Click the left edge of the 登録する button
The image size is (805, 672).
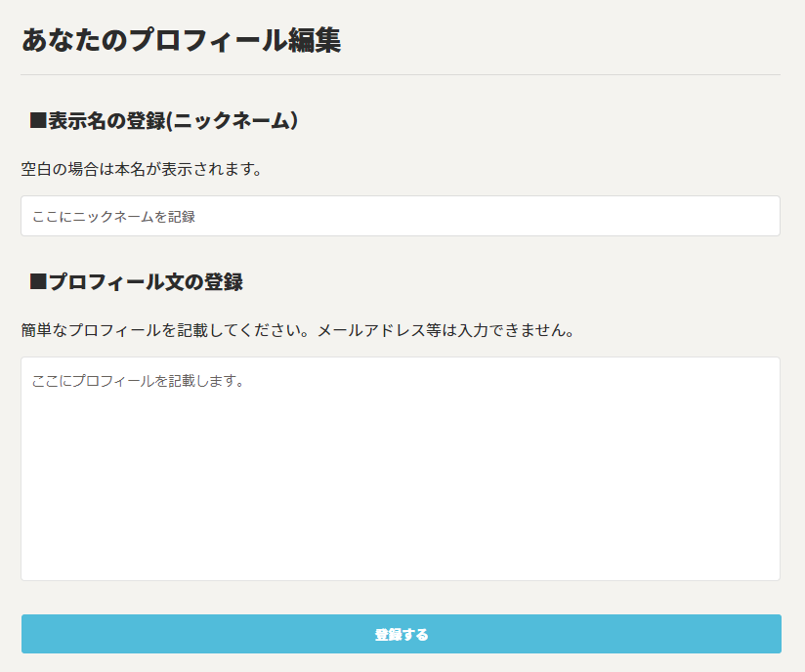tap(29, 634)
